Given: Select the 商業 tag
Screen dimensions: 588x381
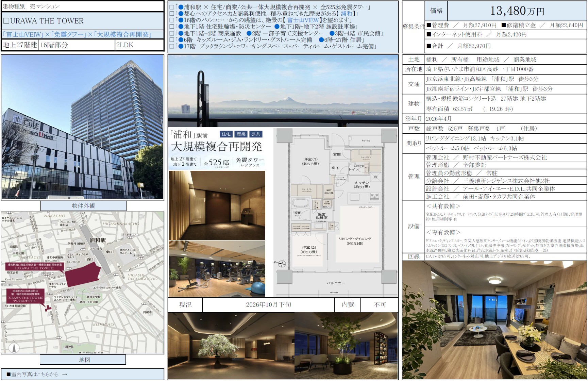Looking at the screenshot, I should point(241,134).
